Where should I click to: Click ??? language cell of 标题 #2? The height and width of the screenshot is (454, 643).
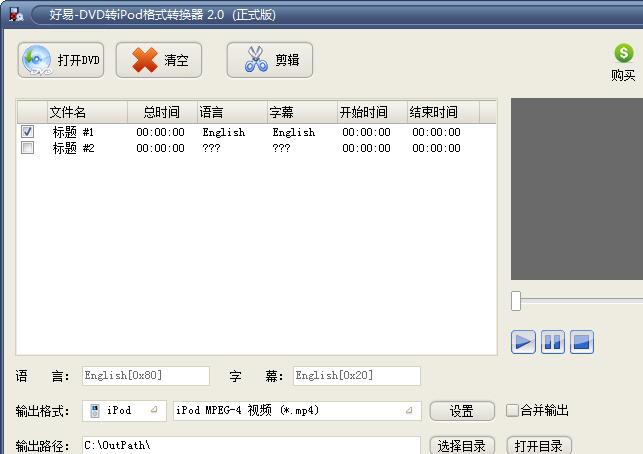[x=211, y=148]
